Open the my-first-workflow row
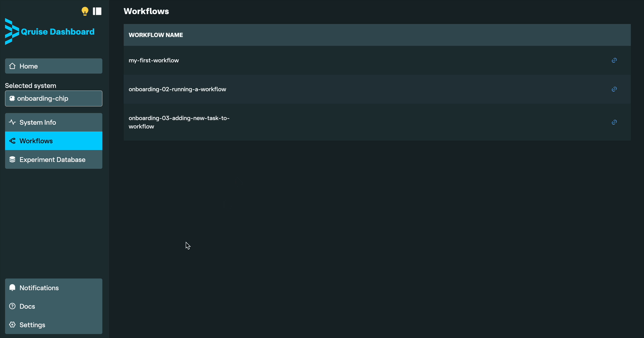The width and height of the screenshot is (644, 338). coord(154,61)
